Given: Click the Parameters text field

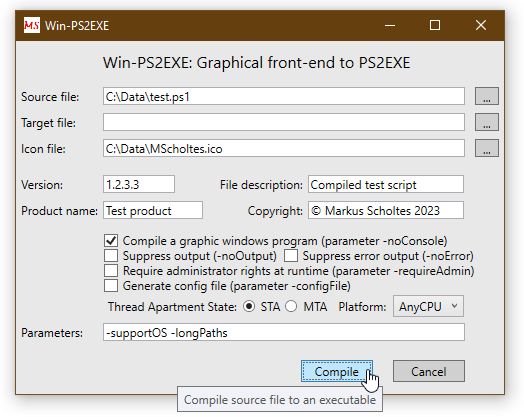Looking at the screenshot, I should pos(284,332).
